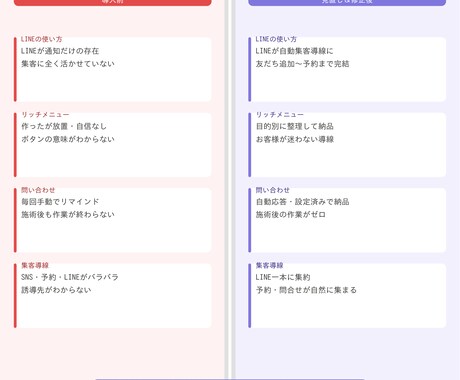Select the text '毎回手動でリマインド'
The image size is (460, 380).
coord(60,202)
